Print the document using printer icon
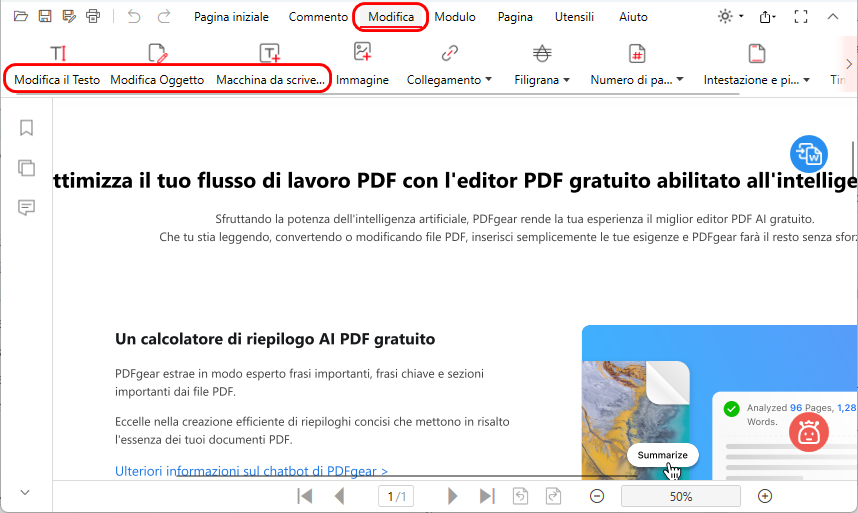Viewport: 858px width, 513px height. coord(93,16)
